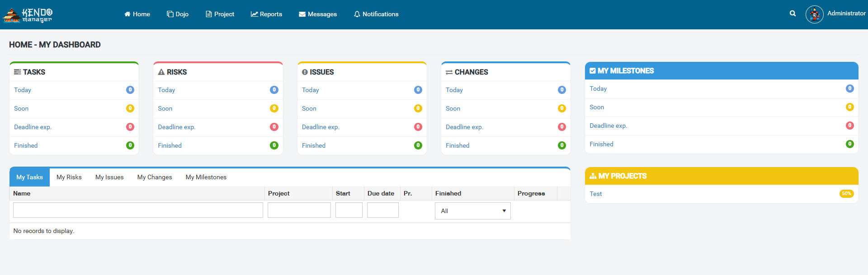The width and height of the screenshot is (868, 275).
Task: Open Soon link in My Milestones panel
Action: click(597, 107)
